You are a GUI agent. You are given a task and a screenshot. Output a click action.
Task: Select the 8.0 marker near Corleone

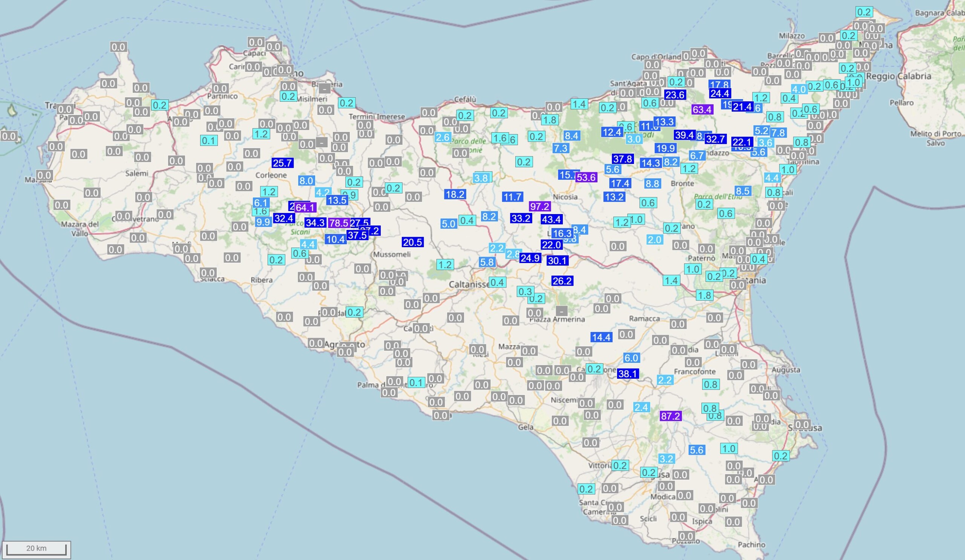click(x=306, y=181)
